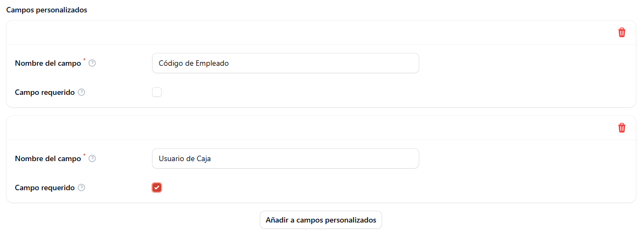Uncheck Campo requerido for Usuario de Caja
The width and height of the screenshot is (644, 236).
157,188
